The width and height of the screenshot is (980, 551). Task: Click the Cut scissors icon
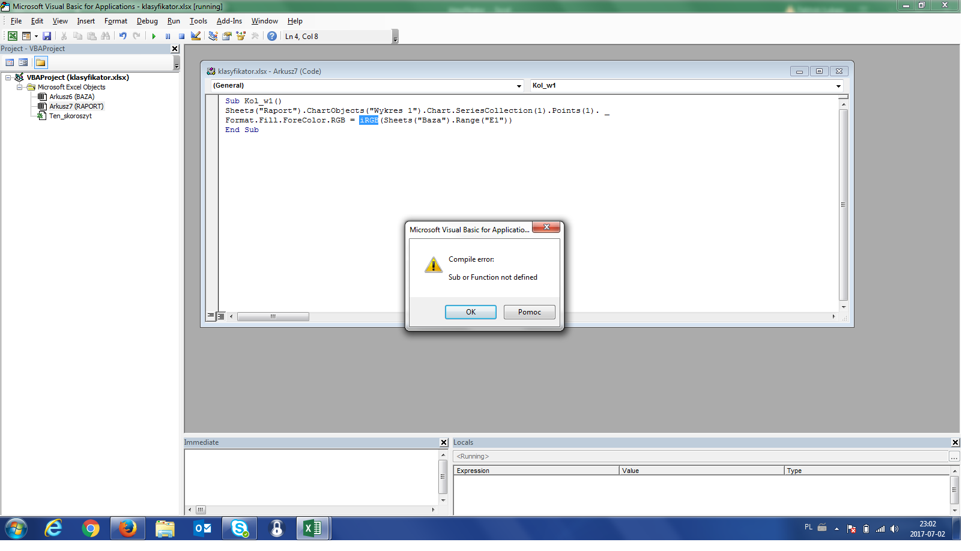point(64,36)
